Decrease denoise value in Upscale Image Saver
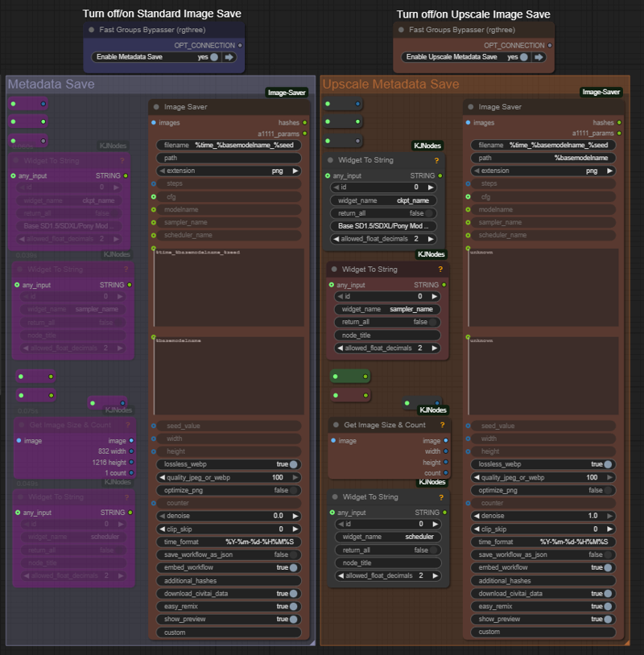Screen dimensions: 644x655 [x=477, y=516]
